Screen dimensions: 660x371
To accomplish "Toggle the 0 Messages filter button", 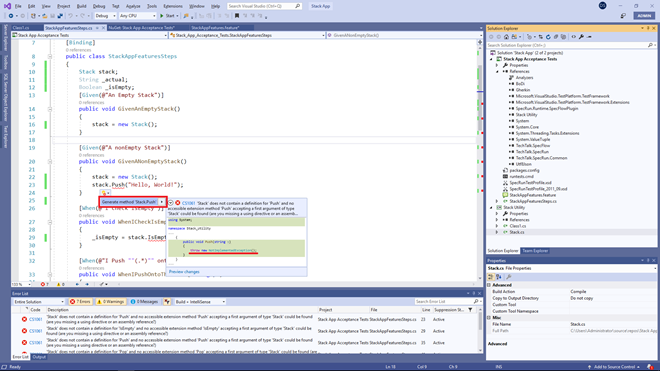I will (x=144, y=302).
